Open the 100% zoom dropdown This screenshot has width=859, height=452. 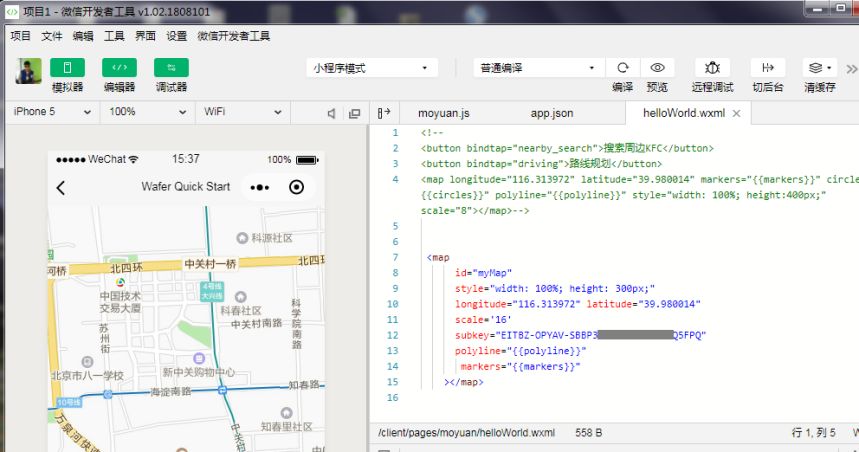[x=148, y=112]
